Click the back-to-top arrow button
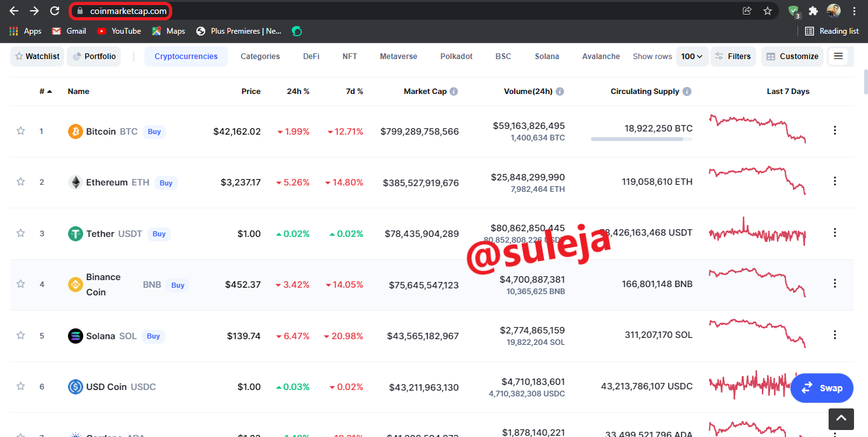Screen dimensions: 868x437 click(841, 419)
